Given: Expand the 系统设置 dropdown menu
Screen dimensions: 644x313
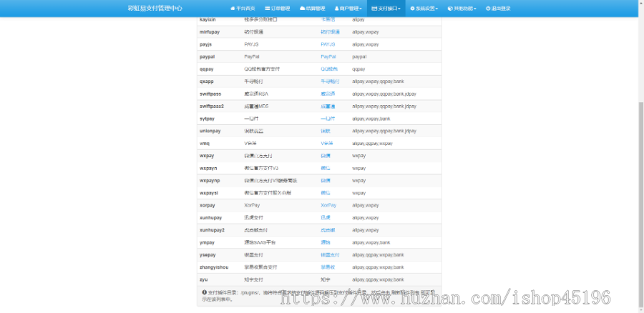Looking at the screenshot, I should pyautogui.click(x=424, y=8).
